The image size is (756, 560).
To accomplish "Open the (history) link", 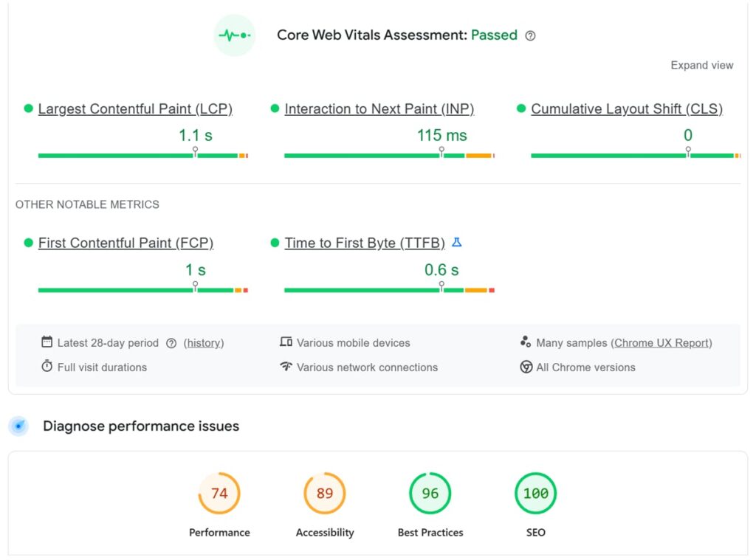I will click(x=204, y=343).
